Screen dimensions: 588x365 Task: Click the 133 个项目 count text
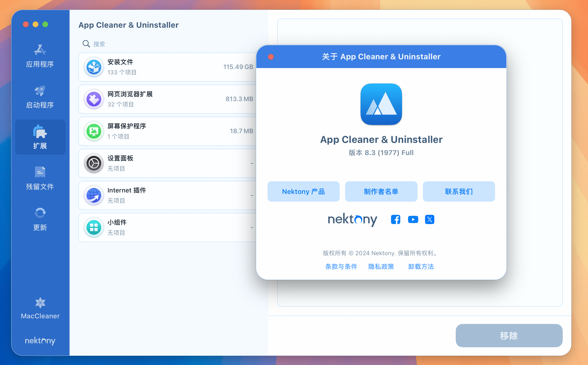click(122, 72)
